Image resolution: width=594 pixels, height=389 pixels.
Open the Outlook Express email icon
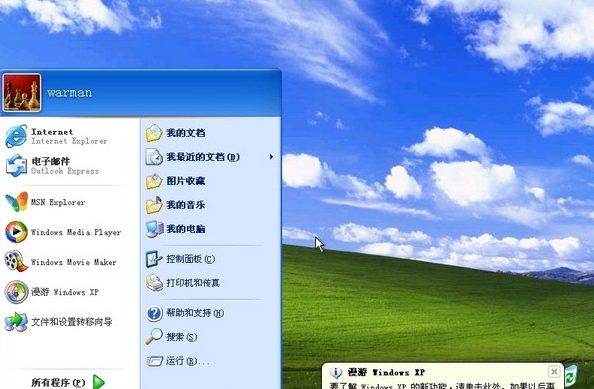point(16,166)
